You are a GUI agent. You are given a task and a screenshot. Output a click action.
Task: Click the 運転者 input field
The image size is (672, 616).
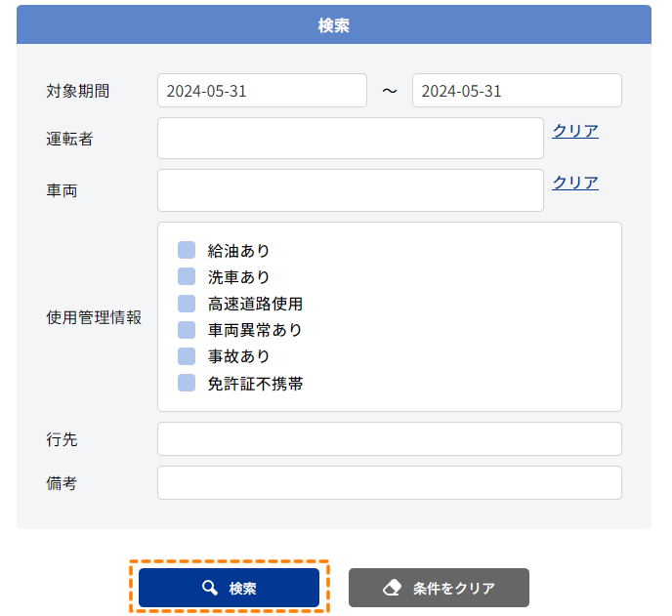350,139
